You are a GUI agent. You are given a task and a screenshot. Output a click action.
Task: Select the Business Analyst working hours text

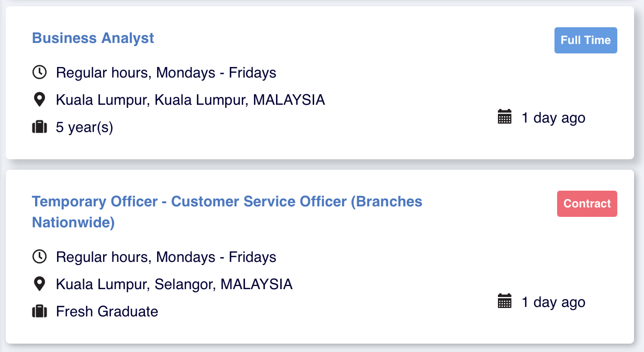pos(166,72)
